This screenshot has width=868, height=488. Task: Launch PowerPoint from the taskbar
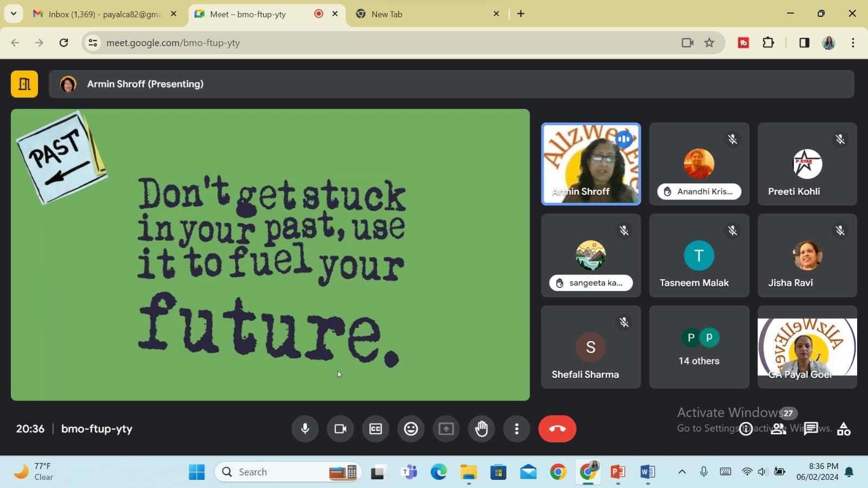click(x=617, y=472)
